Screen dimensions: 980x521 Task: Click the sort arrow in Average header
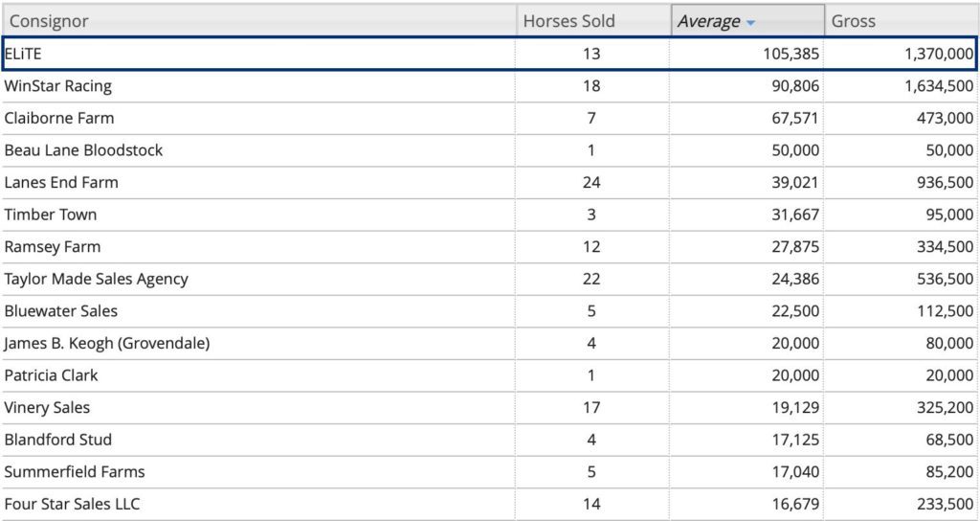tap(751, 22)
